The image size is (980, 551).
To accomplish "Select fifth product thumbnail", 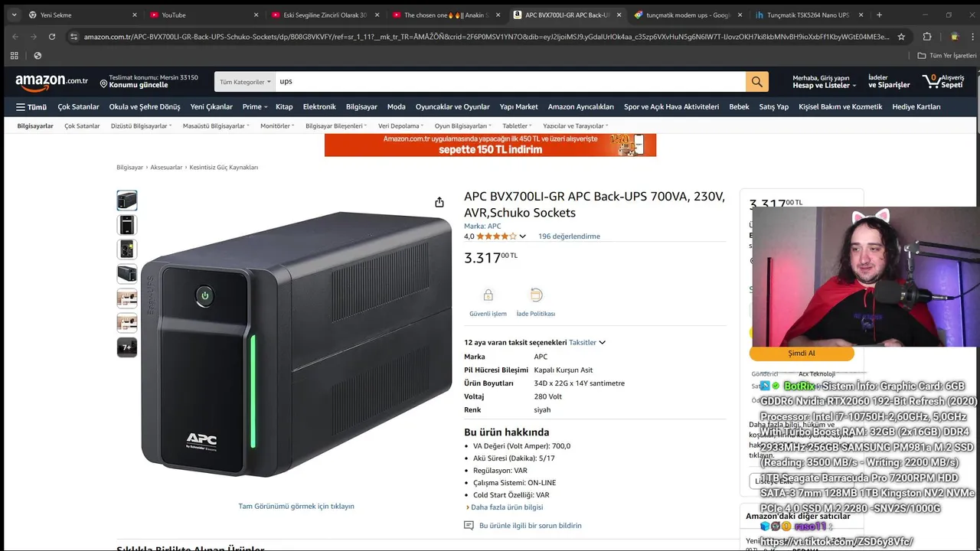I will [x=127, y=298].
